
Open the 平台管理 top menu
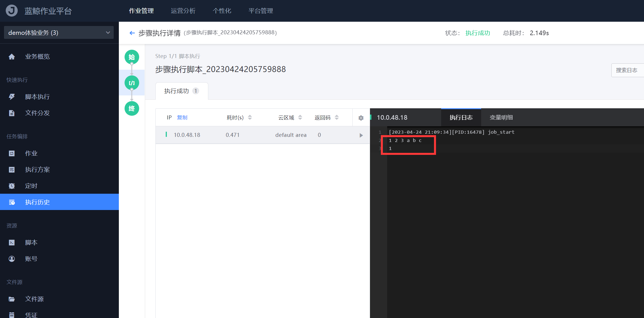[x=261, y=11]
